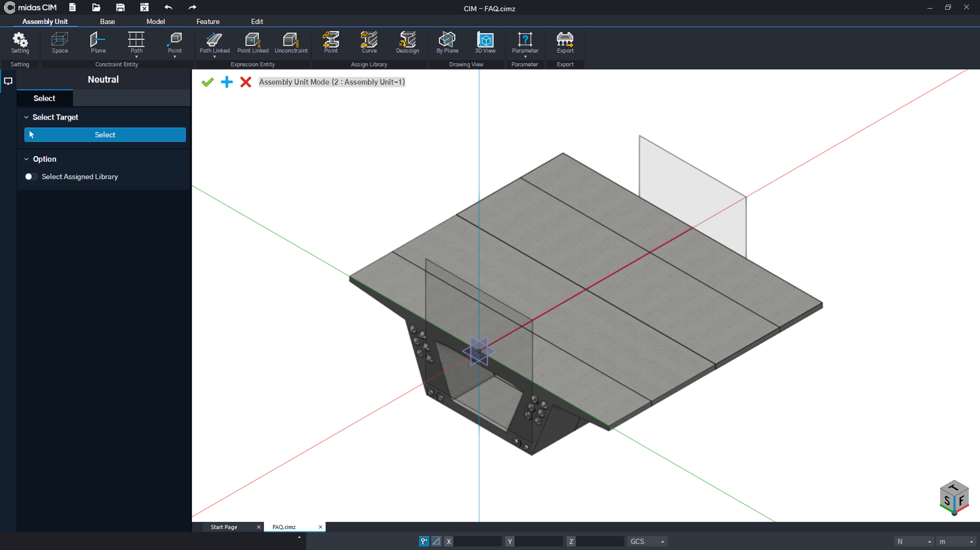Open the Setting gear tool
The image size is (980, 550).
20,43
